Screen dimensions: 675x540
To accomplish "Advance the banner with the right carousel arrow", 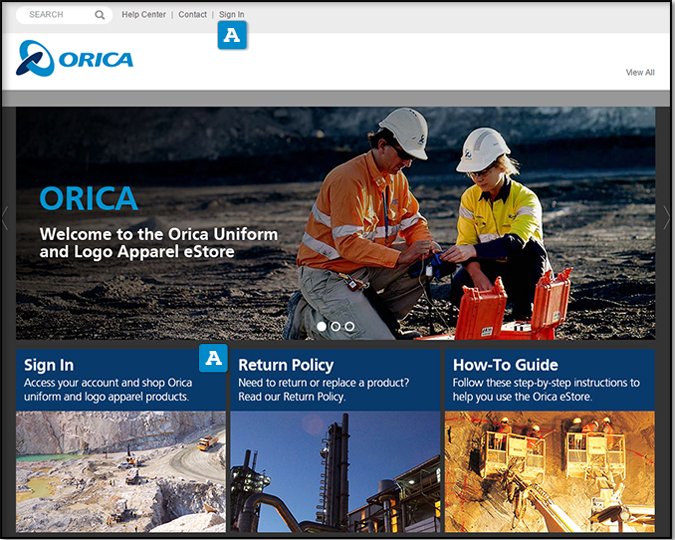I will point(667,218).
